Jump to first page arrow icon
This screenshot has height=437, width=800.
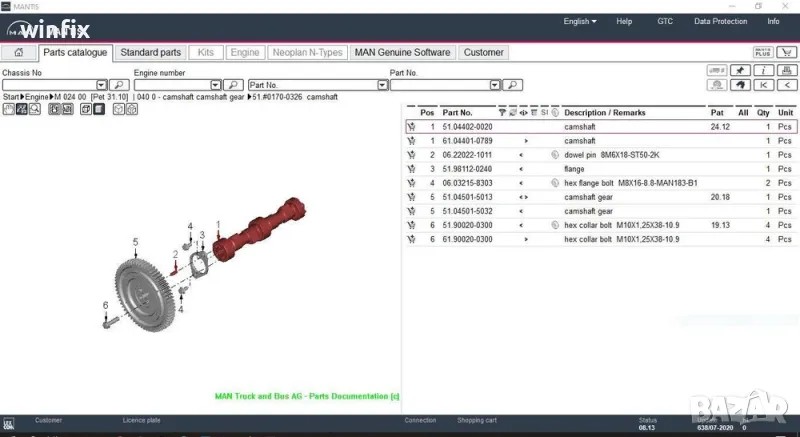pyautogui.click(x=764, y=85)
